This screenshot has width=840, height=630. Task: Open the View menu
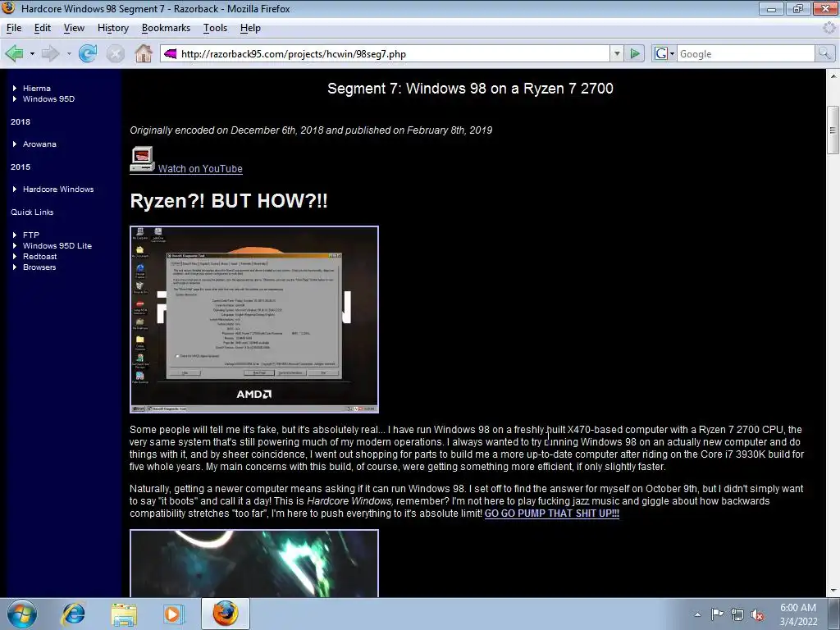click(x=74, y=28)
